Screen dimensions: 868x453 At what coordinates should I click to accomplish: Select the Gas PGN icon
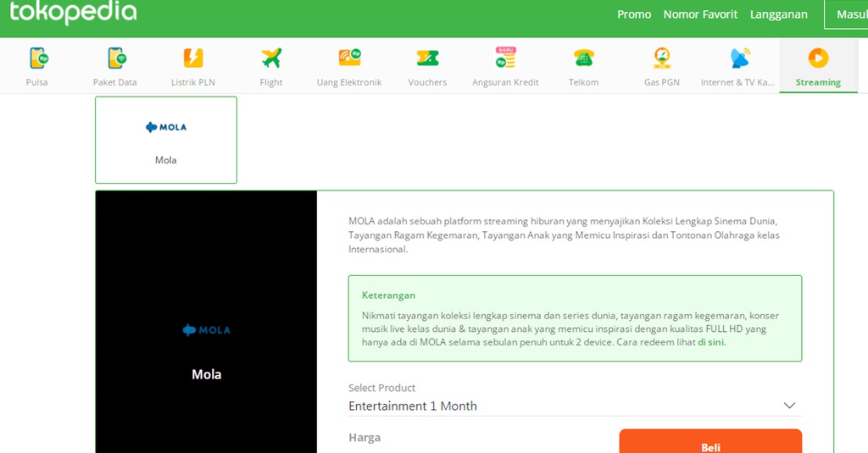pyautogui.click(x=662, y=58)
